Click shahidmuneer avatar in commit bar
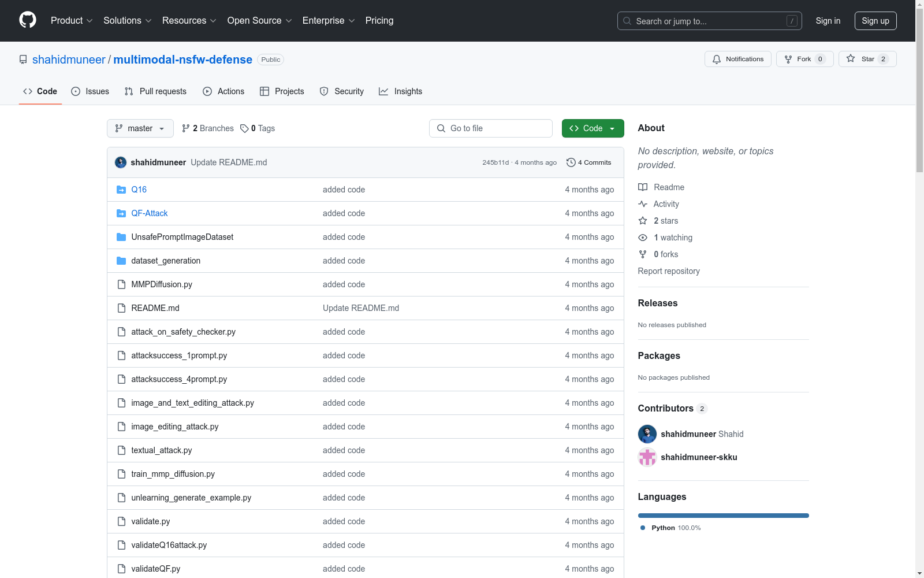Viewport: 924px width, 578px height. pos(121,162)
